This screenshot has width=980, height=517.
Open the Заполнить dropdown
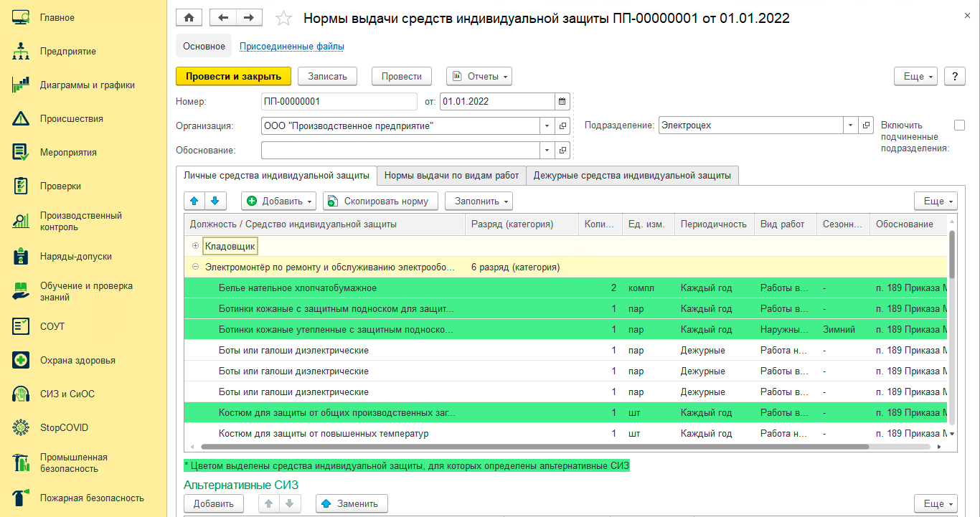coord(479,201)
